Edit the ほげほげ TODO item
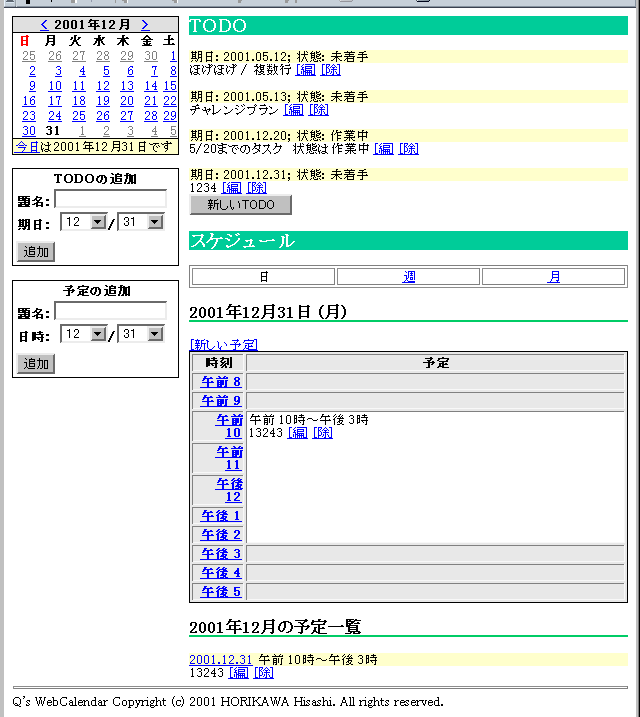The image size is (640, 717). pos(305,70)
